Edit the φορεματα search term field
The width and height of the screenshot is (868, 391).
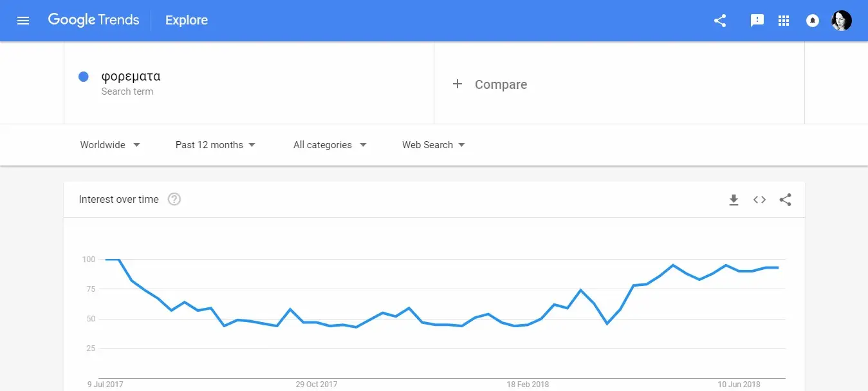coord(249,82)
